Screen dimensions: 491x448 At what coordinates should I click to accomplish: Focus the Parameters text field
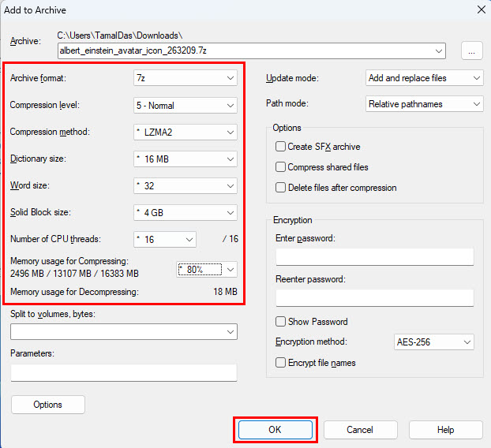(124, 372)
